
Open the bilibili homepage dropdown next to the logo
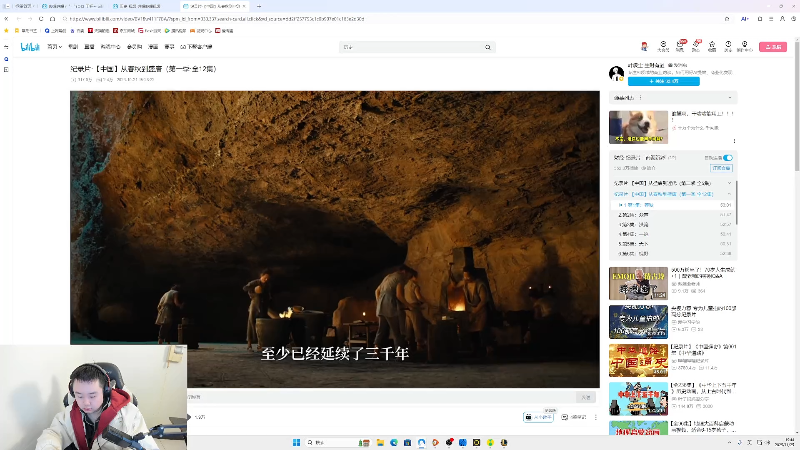pyautogui.click(x=54, y=47)
